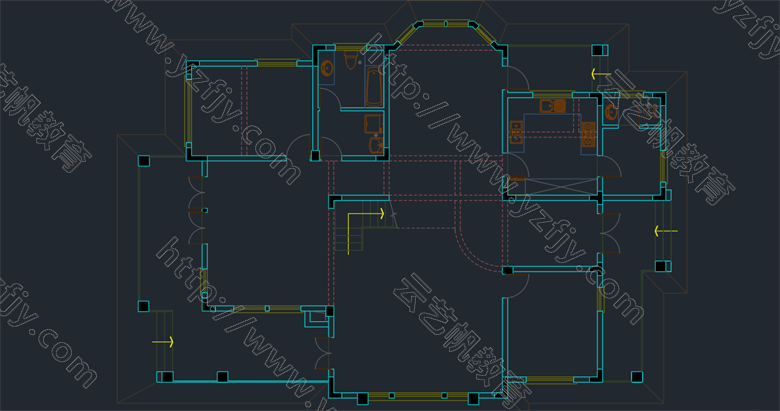Select the yellow arrow on right side entry
Viewport: 780px width, 411px height.
click(x=666, y=231)
